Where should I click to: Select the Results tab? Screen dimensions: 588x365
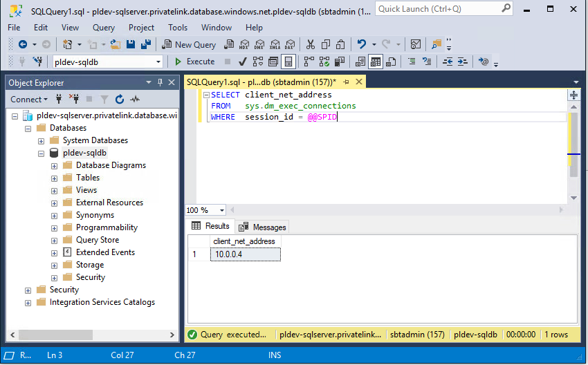point(210,226)
